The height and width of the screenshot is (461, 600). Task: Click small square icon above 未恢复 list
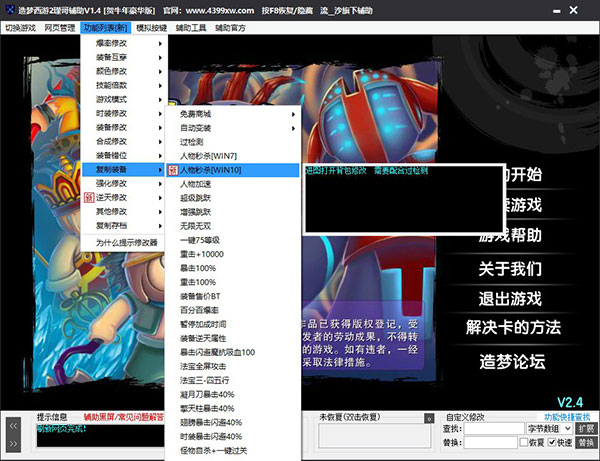pos(429,419)
